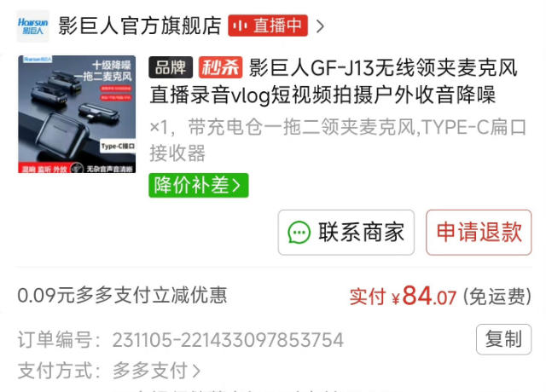Copy order number with 复制 button

[x=503, y=339]
